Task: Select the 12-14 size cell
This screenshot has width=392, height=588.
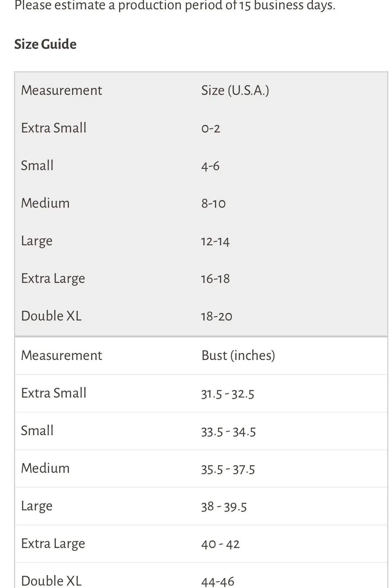Action: pyautogui.click(x=215, y=241)
